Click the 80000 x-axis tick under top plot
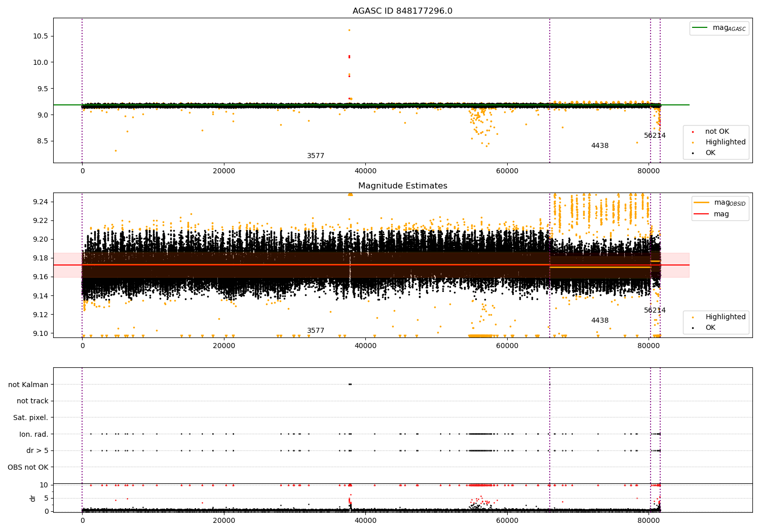 (649, 171)
